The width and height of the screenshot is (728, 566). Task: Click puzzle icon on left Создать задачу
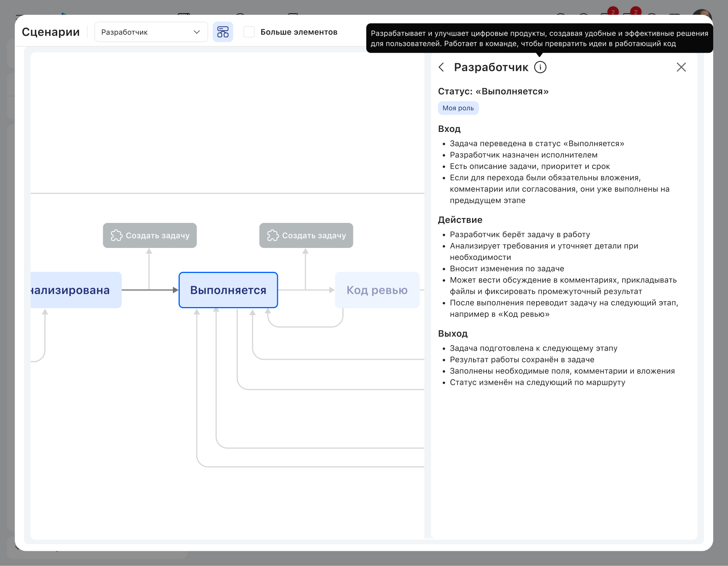(x=116, y=235)
